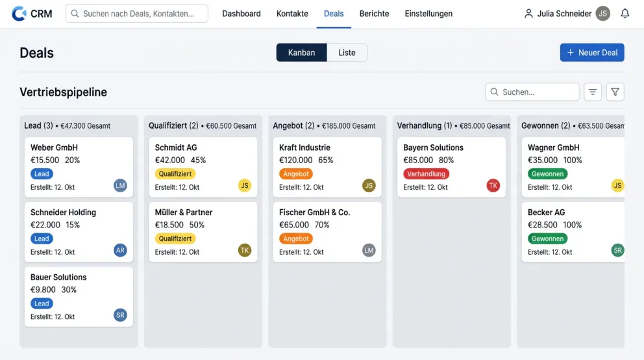Create a new deal with Neuer Deal
This screenshot has height=360, width=644.
pos(592,53)
